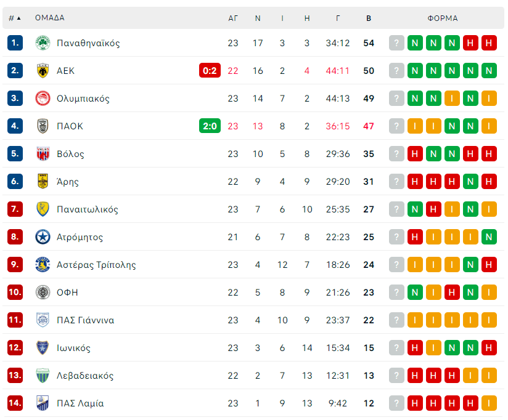Sort standings by the B points header

pyautogui.click(x=369, y=18)
